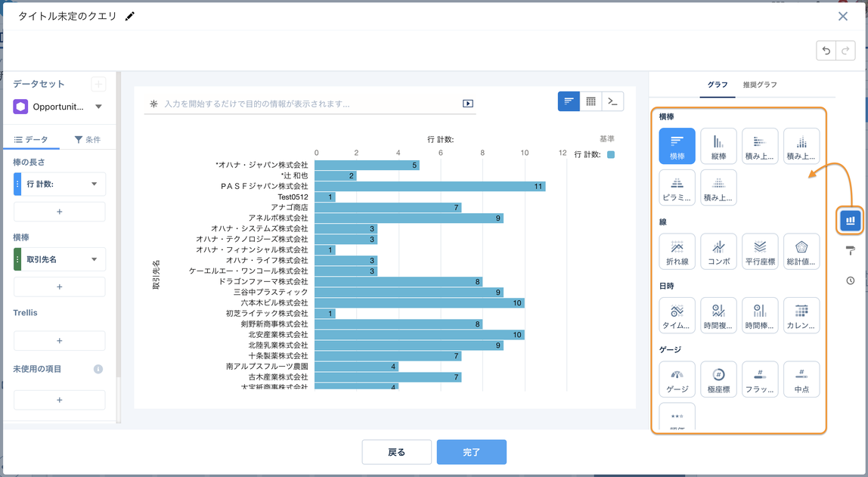Select the 縦棒 vertical bar chart type
The width and height of the screenshot is (868, 477).
(x=718, y=146)
